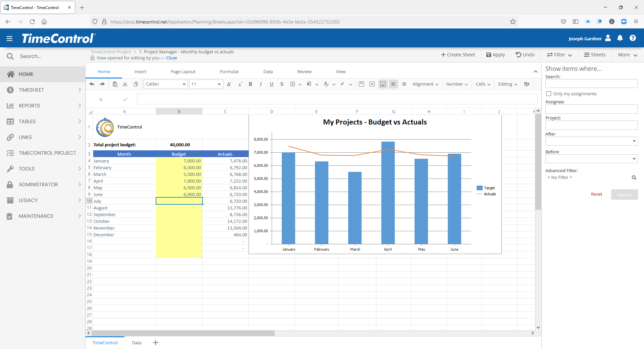Toggle Only my assignments checkbox
This screenshot has width=644, height=349.
point(549,94)
